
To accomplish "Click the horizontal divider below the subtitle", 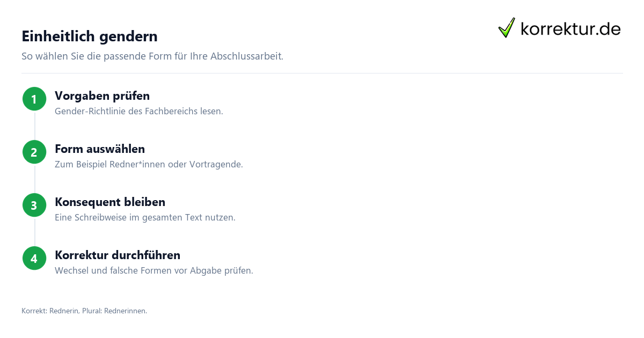I will [x=322, y=73].
